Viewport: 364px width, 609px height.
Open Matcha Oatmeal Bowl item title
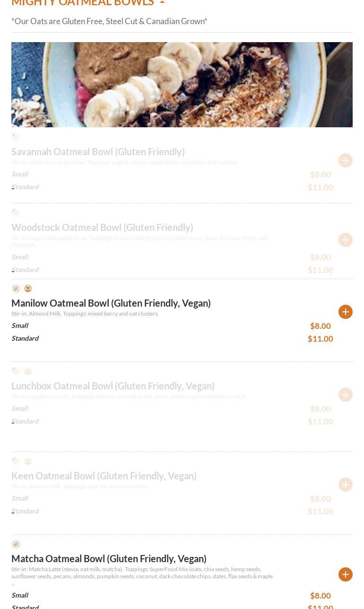109,558
